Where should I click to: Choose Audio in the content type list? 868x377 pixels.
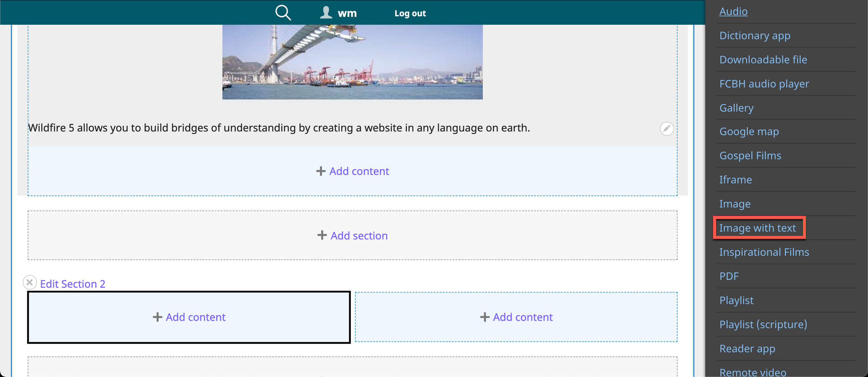click(x=733, y=11)
